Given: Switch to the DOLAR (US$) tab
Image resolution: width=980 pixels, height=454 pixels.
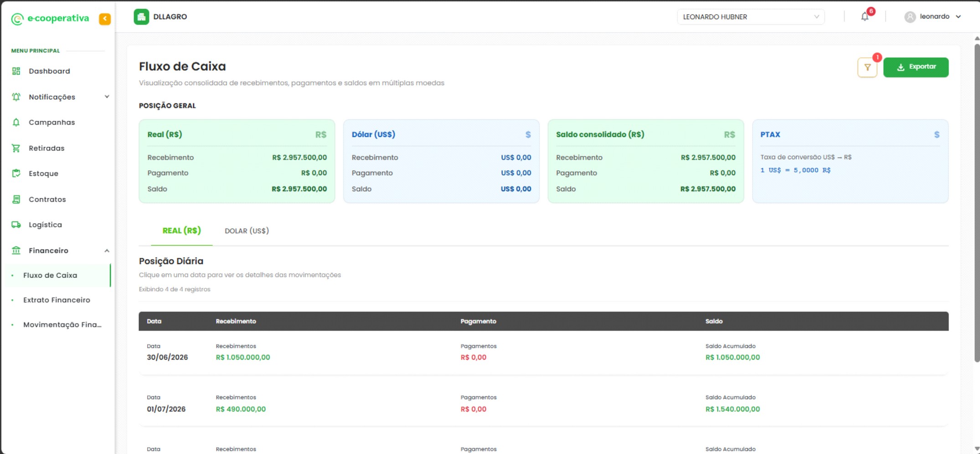Looking at the screenshot, I should coord(247,231).
